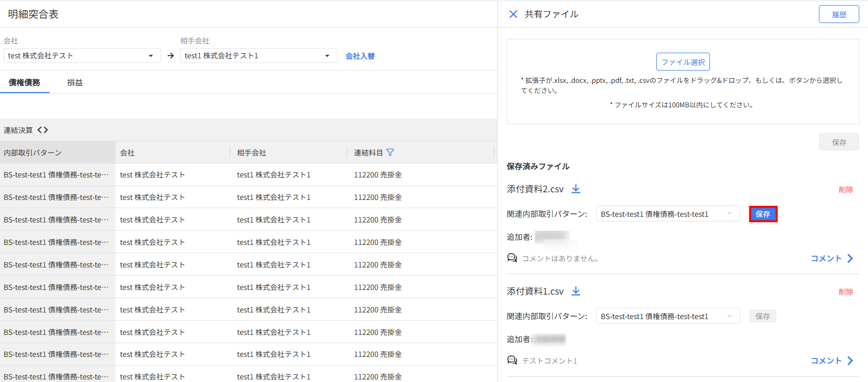Viewport: 868px width, 382px height.
Task: Close the 共有ファイル panel with X icon
Action: [x=513, y=14]
